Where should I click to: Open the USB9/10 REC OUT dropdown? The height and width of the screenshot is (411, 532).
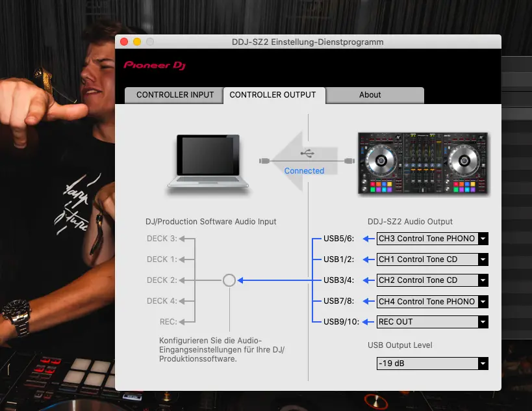[432, 322]
